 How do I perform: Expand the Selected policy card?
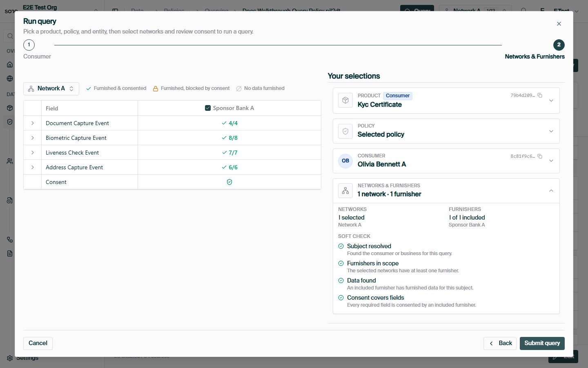[x=551, y=131]
